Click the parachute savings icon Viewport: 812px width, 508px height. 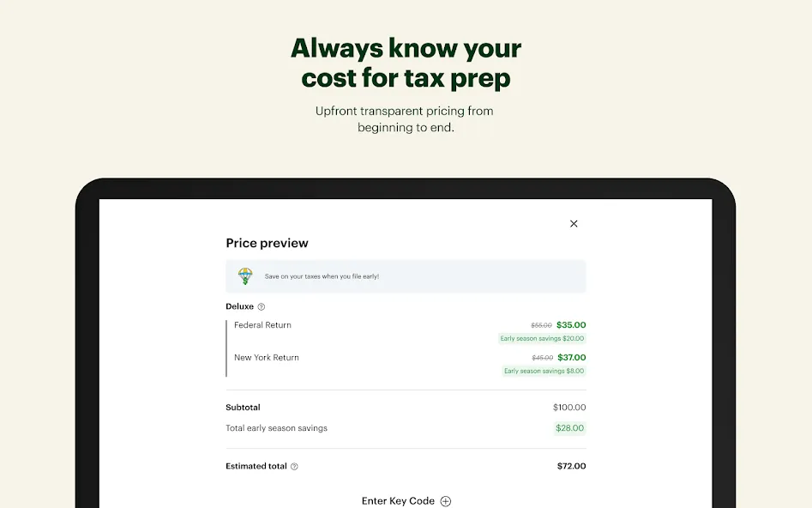pyautogui.click(x=245, y=276)
